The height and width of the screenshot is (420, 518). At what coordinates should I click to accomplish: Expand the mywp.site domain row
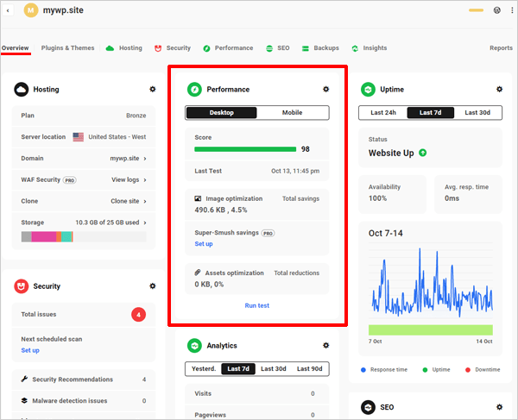(129, 159)
